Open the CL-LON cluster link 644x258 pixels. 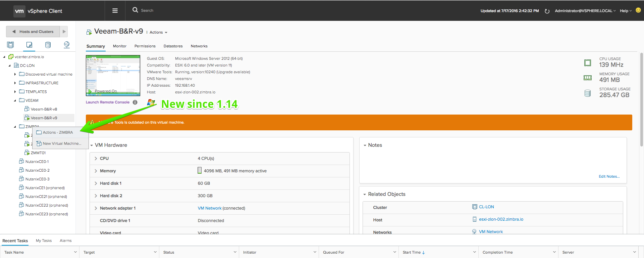pyautogui.click(x=486, y=207)
